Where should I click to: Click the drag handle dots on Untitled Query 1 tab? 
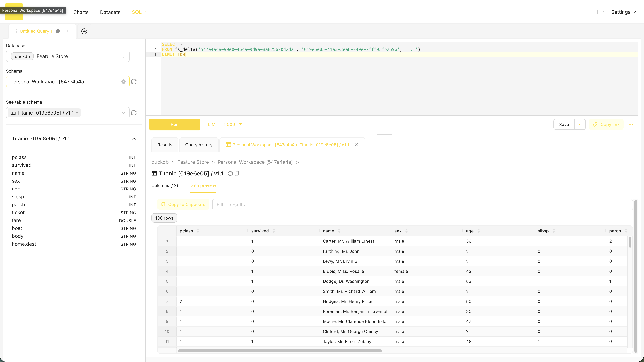coord(16,31)
